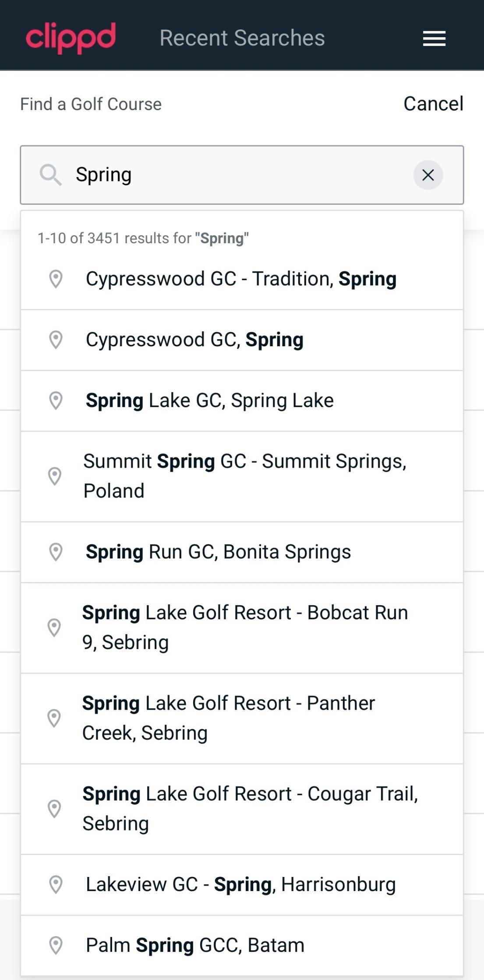484x980 pixels.
Task: Select Spring Lake Golf Resort - Panther Creek
Action: coord(229,718)
